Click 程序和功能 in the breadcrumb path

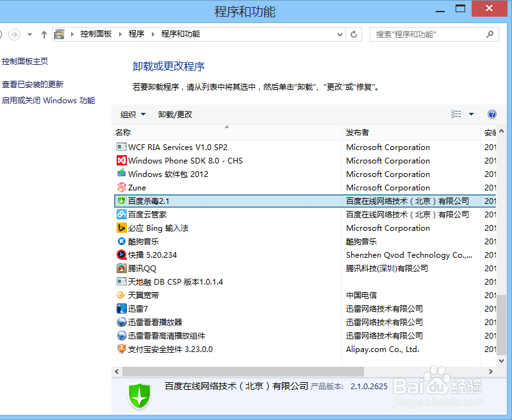[181, 34]
